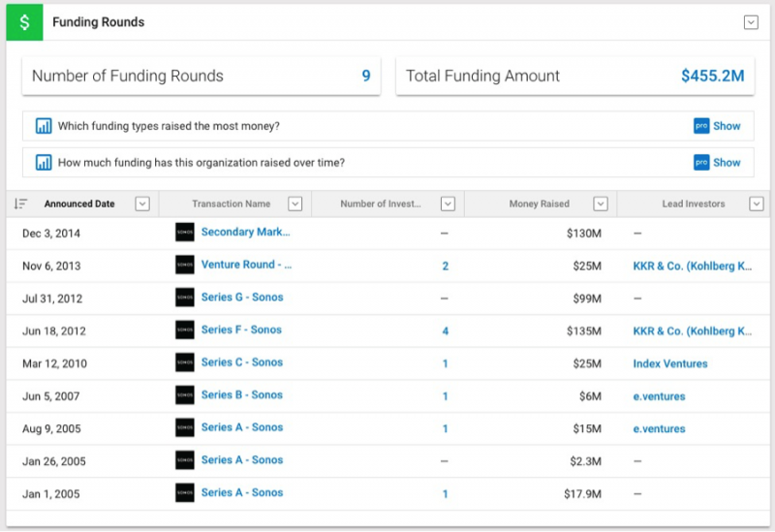Click Sonos logo in Secondary Market row
The width and height of the screenshot is (775, 532).
point(185,233)
